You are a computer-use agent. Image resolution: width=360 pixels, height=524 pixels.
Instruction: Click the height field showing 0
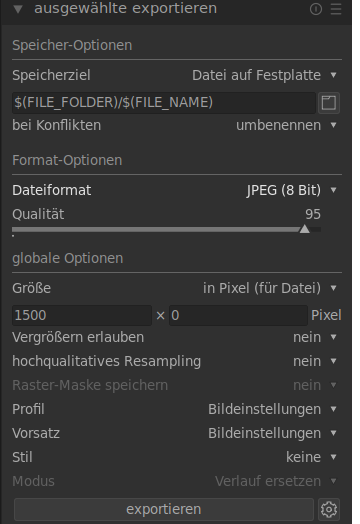[238, 315]
